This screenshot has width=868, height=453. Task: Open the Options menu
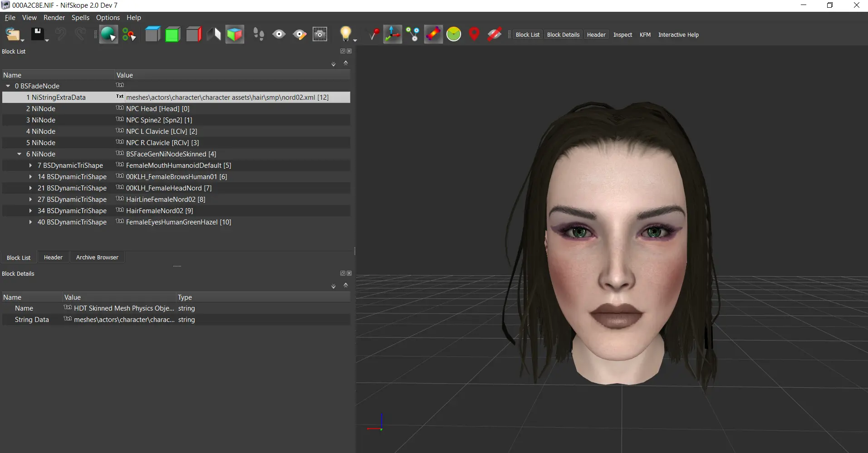(108, 18)
